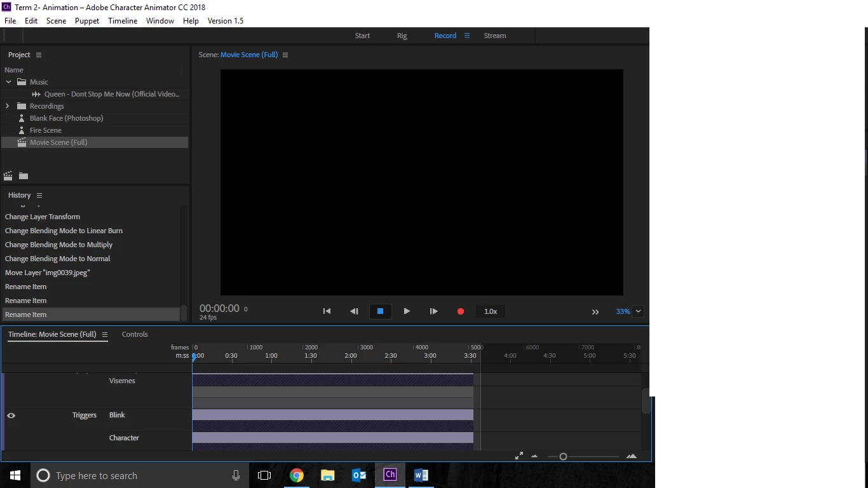Click the microphone icon in the search box

coord(236,475)
